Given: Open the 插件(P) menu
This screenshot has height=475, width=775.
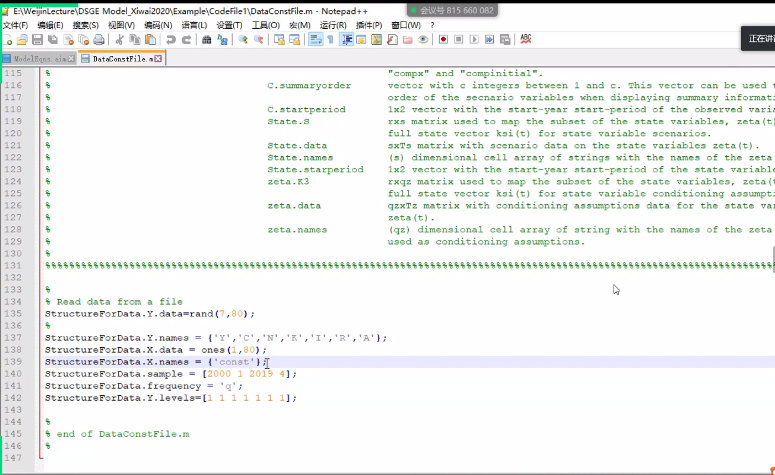Looking at the screenshot, I should coord(369,25).
